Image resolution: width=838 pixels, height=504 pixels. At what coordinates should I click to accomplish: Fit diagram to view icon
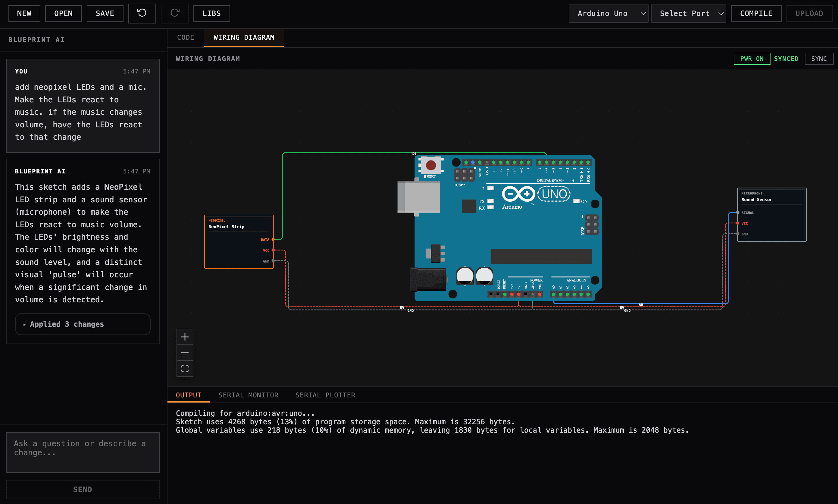pyautogui.click(x=185, y=369)
